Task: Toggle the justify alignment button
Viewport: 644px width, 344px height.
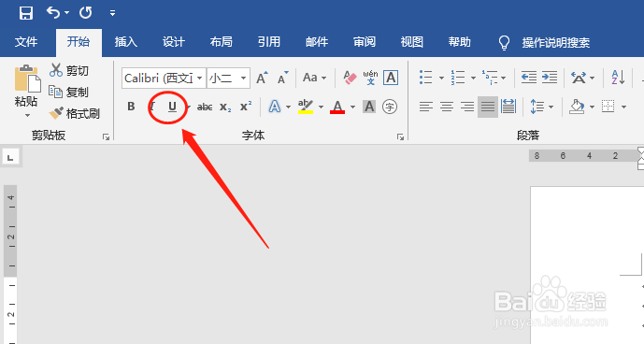Action: click(x=488, y=107)
